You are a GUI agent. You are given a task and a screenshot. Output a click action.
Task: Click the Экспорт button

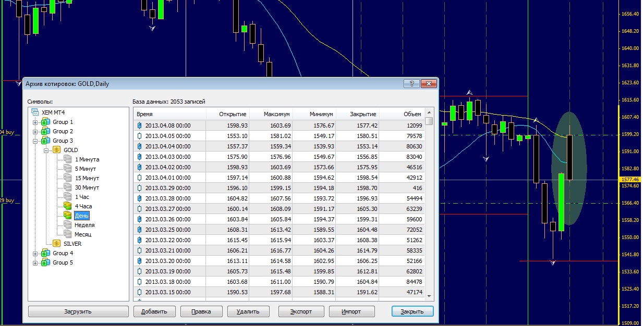click(301, 311)
